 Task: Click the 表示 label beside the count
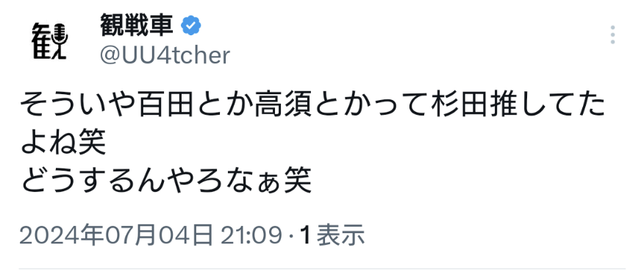(340, 235)
